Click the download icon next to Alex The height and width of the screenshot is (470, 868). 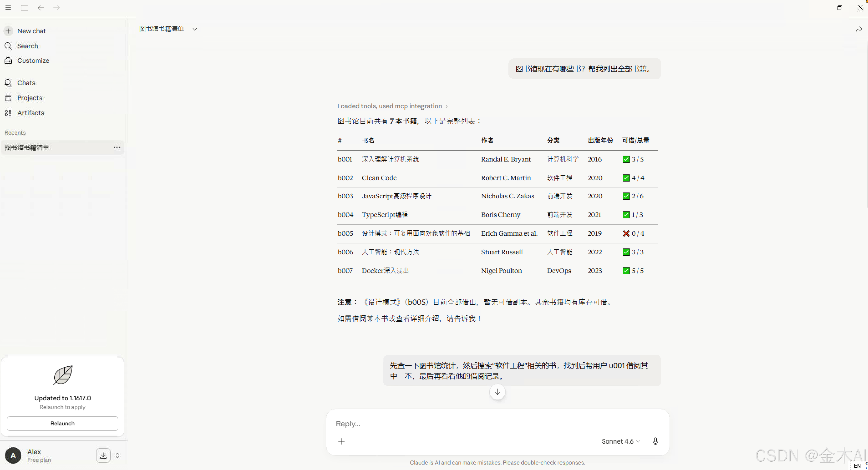(103, 455)
